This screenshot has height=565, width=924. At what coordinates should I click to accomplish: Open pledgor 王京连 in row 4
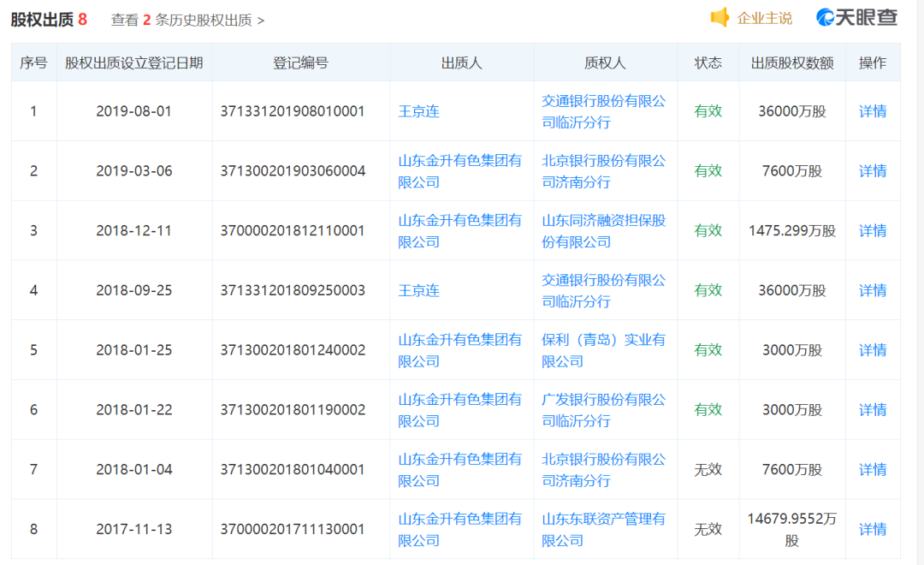(419, 290)
